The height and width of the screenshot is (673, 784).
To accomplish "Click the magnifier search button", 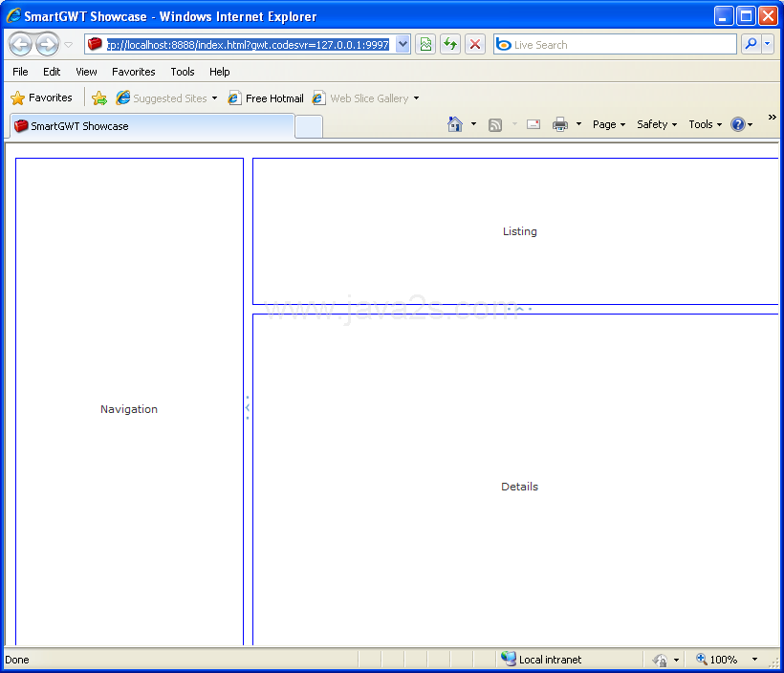I will (751, 45).
